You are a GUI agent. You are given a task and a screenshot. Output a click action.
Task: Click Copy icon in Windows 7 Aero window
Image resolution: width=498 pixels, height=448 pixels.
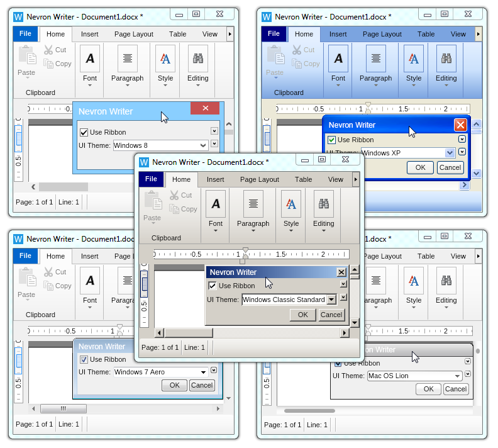click(48, 286)
